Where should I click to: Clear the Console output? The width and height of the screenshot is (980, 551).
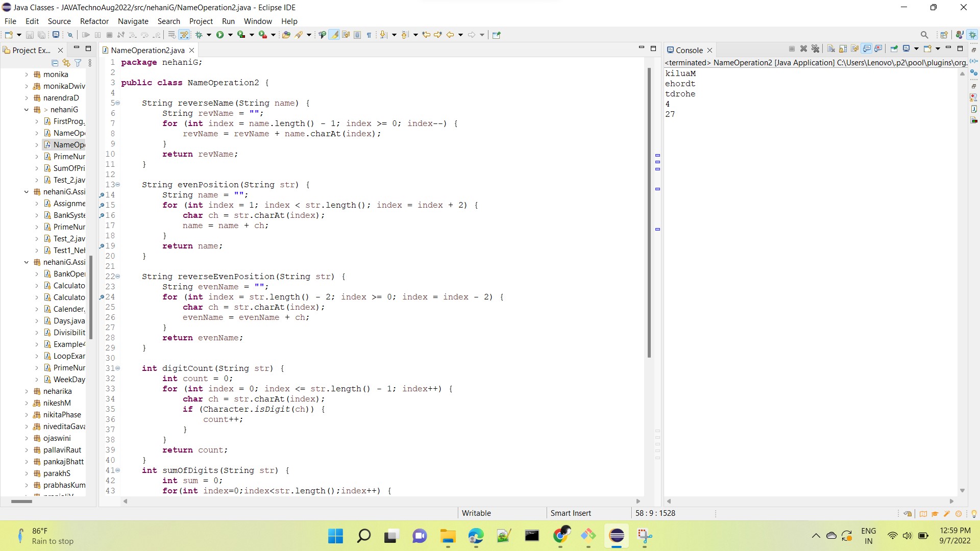click(x=830, y=48)
